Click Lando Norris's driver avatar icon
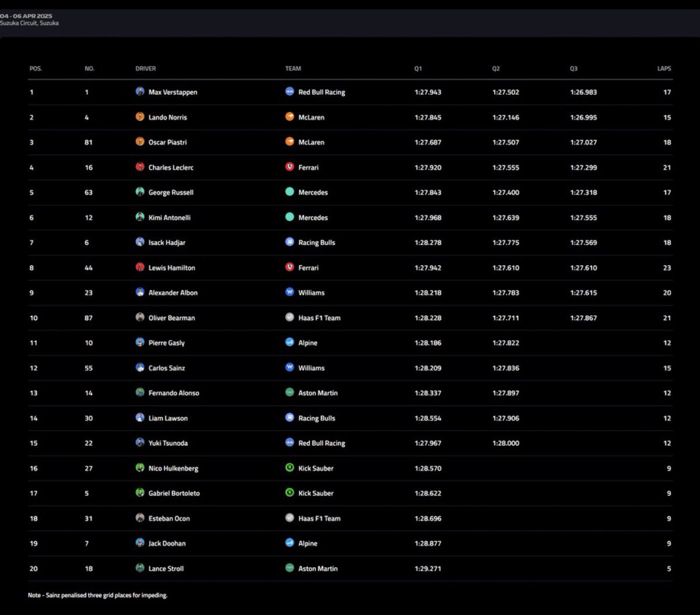 (x=140, y=117)
